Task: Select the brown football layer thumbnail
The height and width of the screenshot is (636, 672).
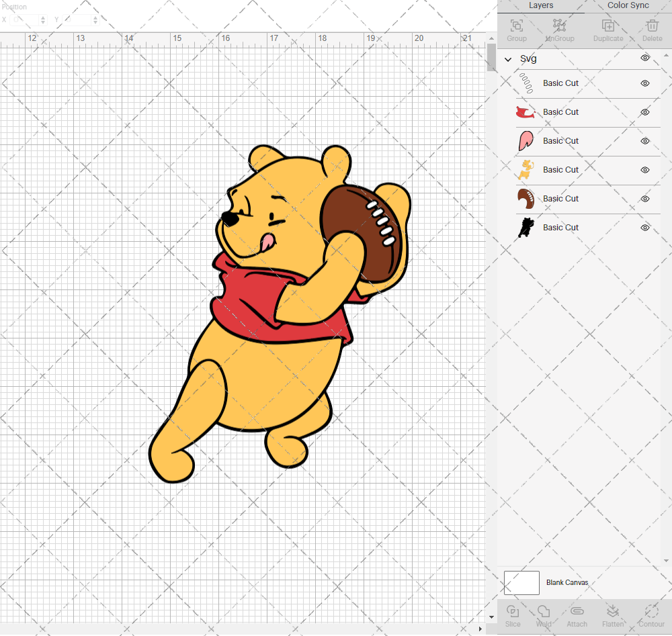Action: (526, 199)
